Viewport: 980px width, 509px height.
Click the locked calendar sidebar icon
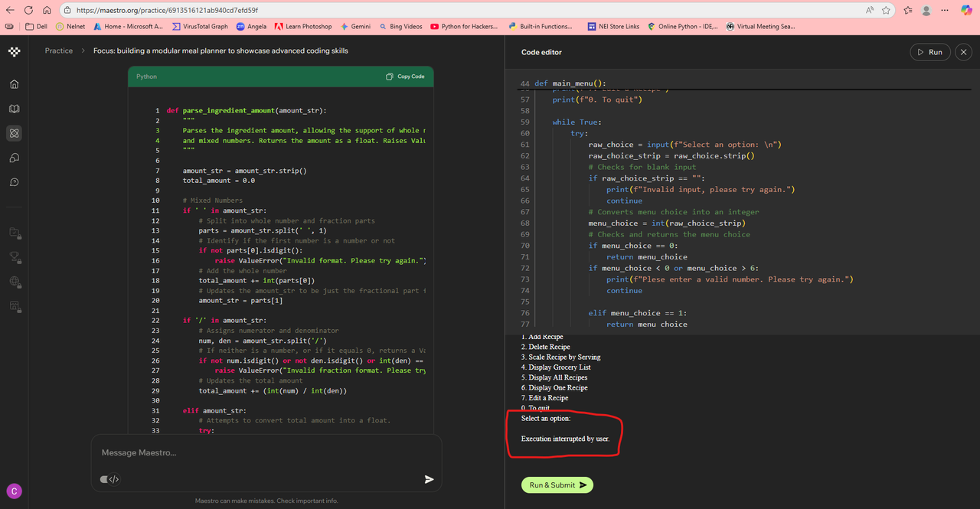tap(14, 306)
